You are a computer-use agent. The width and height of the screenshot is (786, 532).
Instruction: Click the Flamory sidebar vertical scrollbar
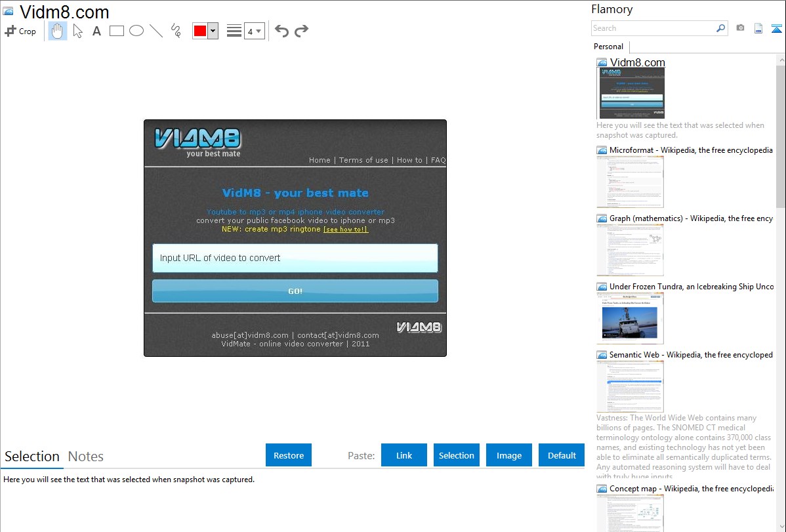point(781,135)
